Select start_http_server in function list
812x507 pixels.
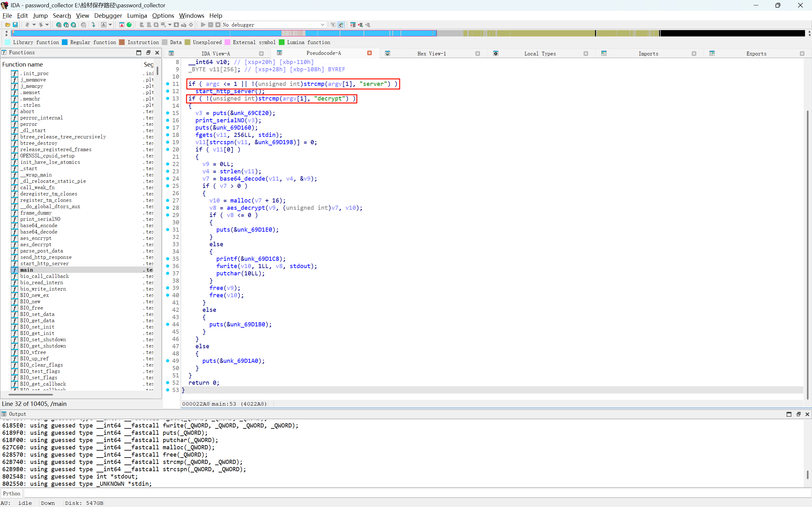(44, 264)
